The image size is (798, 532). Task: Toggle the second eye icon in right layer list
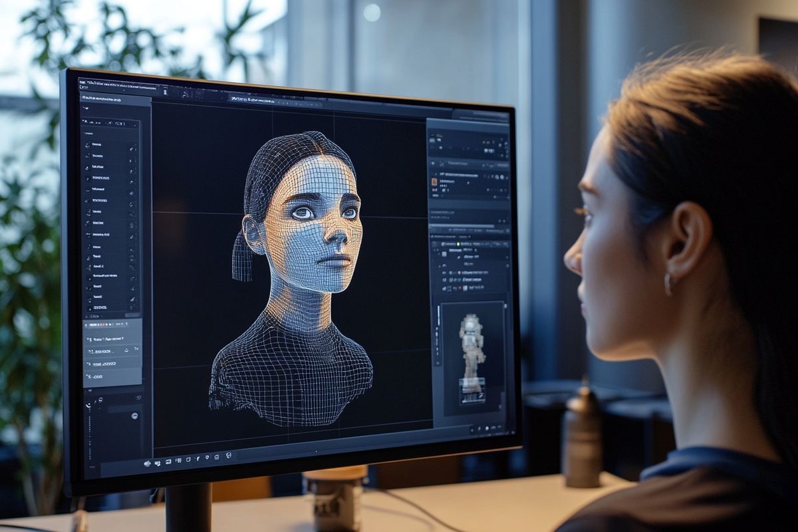pyautogui.click(x=445, y=280)
